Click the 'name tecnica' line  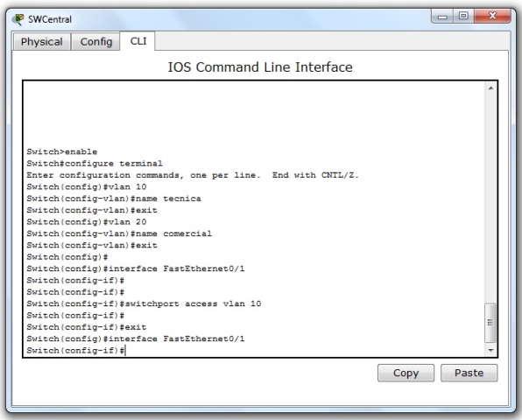tap(114, 199)
